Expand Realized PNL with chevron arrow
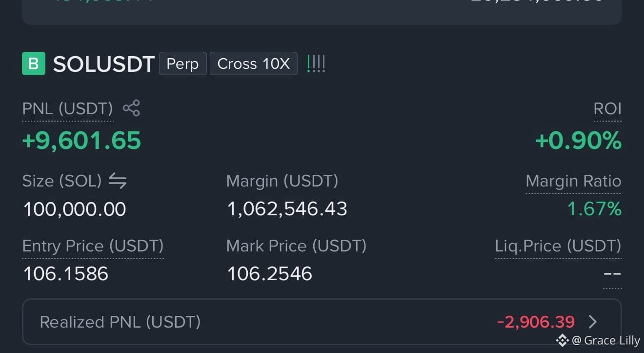This screenshot has width=644, height=353. (593, 322)
